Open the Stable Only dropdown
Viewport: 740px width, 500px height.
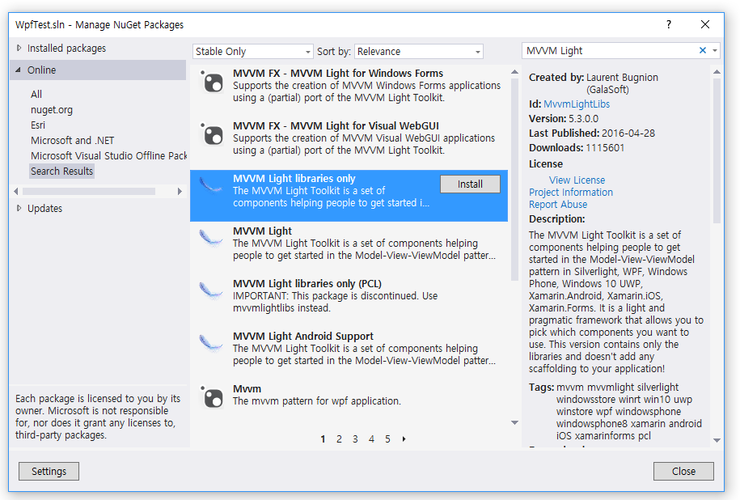pos(252,51)
